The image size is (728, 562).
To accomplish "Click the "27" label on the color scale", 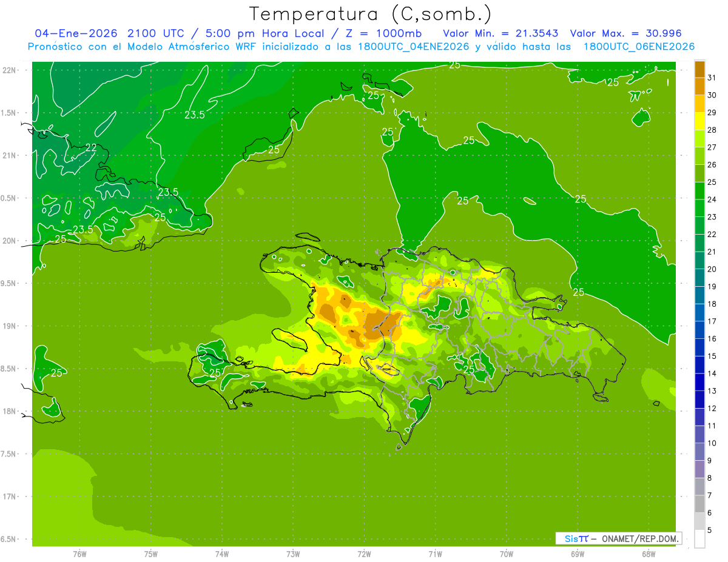I will click(712, 147).
